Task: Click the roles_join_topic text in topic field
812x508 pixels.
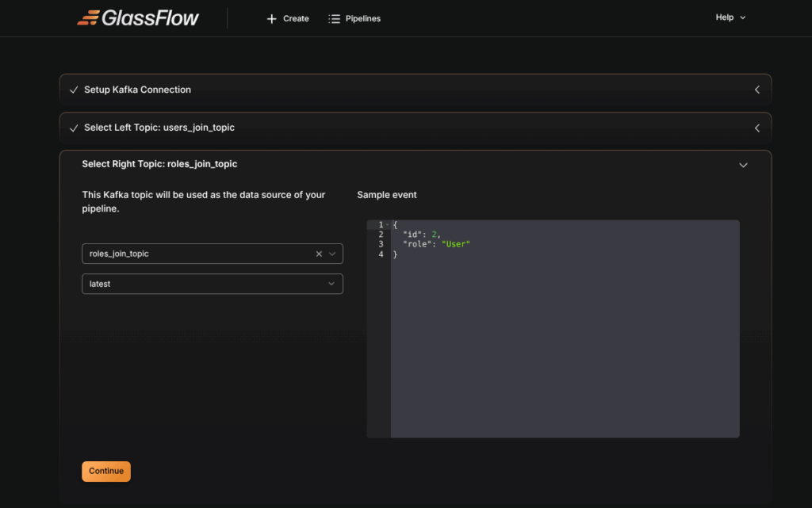Action: (x=119, y=254)
